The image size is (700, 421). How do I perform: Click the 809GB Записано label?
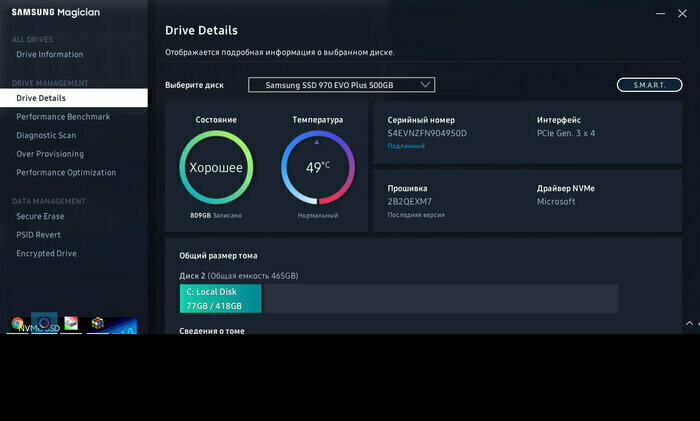pyautogui.click(x=216, y=215)
